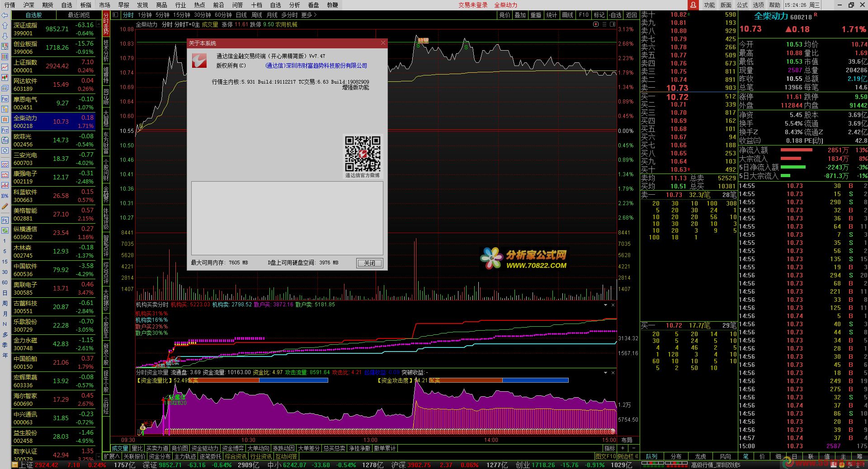This screenshot has height=469, width=868.
Task: Click the -自选 toolbar button
Action: tap(615, 15)
